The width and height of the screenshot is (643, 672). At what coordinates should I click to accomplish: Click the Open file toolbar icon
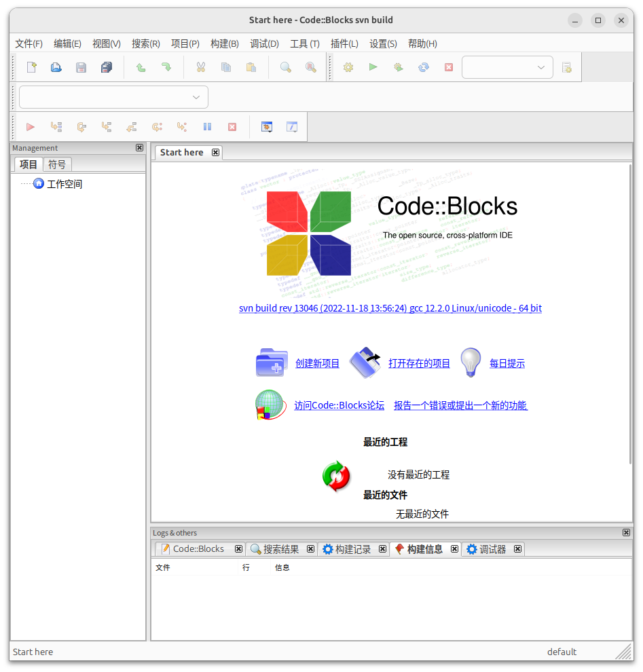tap(56, 67)
